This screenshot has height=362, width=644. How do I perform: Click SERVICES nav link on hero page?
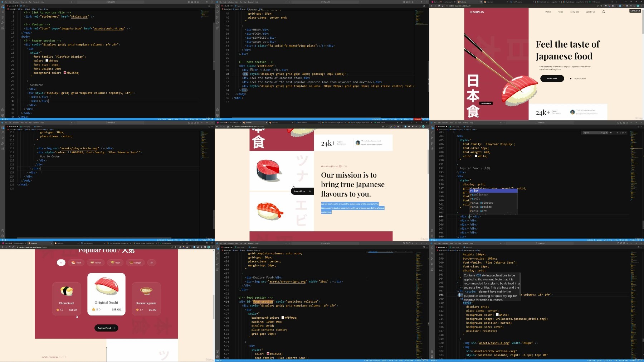point(575,12)
